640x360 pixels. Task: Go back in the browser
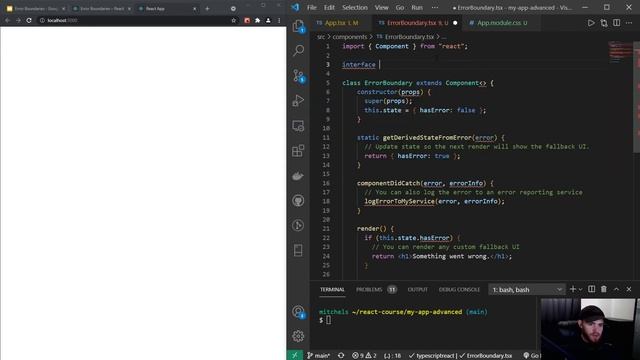pos(7,20)
